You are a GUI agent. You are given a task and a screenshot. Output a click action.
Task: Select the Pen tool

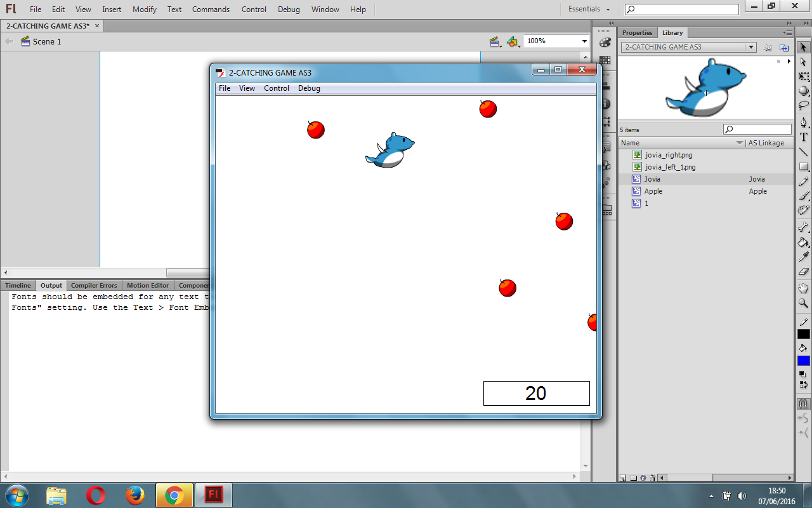pos(802,122)
